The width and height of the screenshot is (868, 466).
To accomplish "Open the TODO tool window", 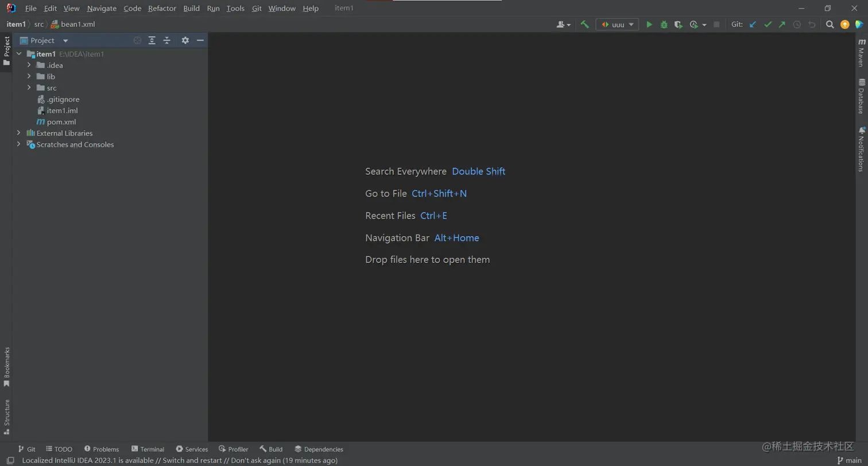I will click(59, 449).
